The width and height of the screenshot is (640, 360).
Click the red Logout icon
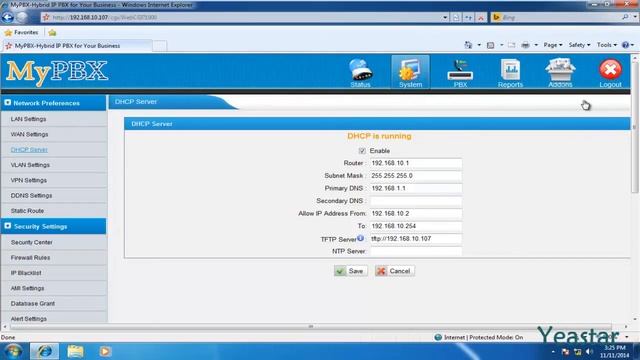click(610, 73)
